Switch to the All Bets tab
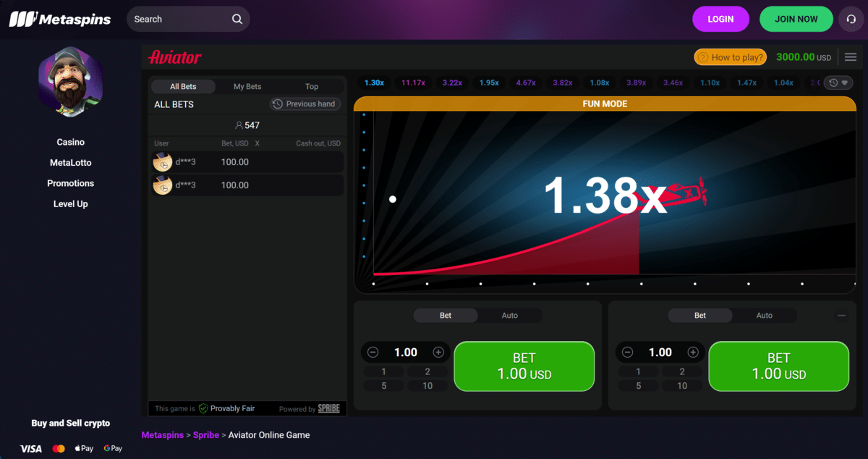The width and height of the screenshot is (868, 459). click(x=183, y=86)
